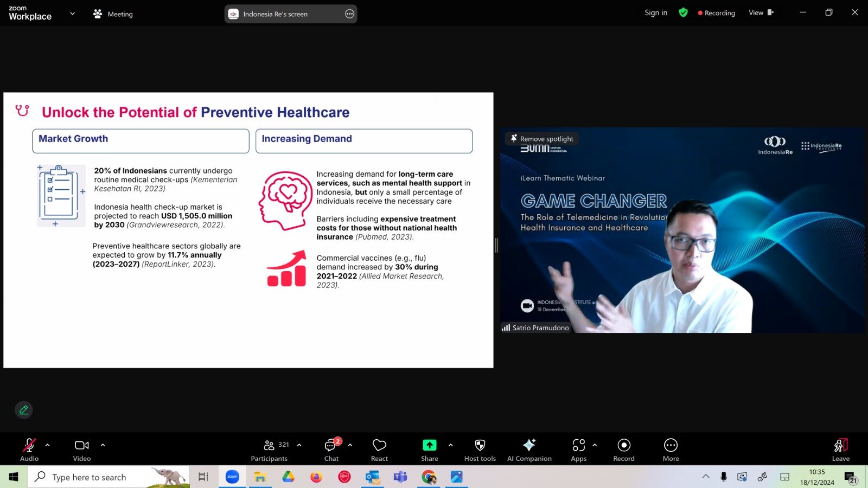View the green encryption shield info
Image resolution: width=868 pixels, height=488 pixels.
684,12
